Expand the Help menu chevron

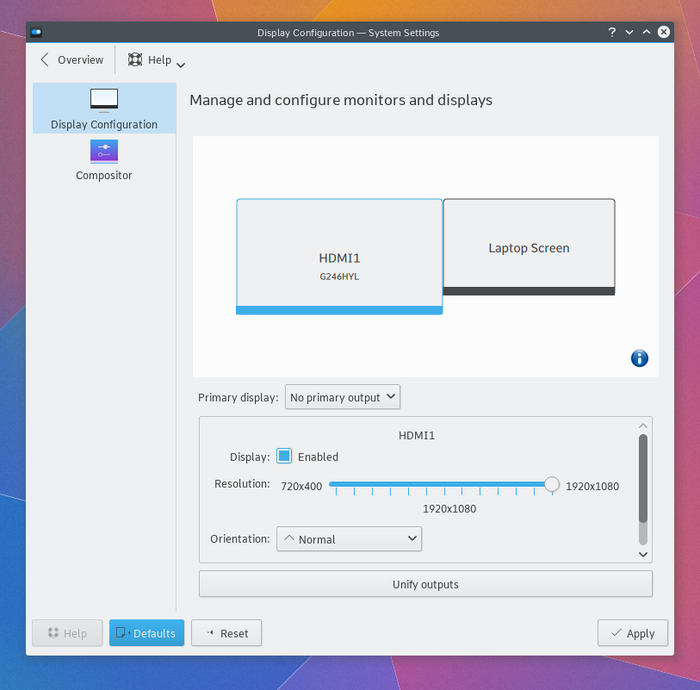coord(181,64)
